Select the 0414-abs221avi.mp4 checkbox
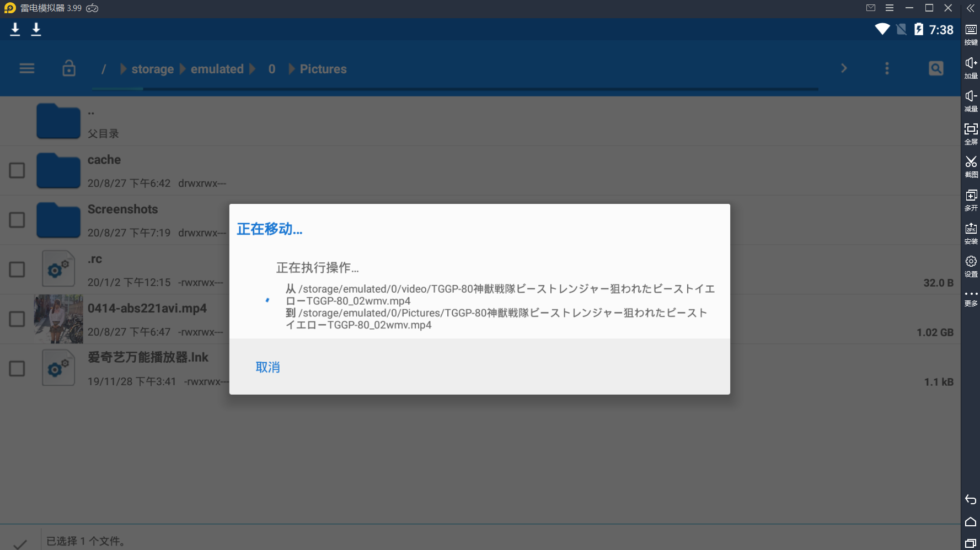The height and width of the screenshot is (550, 980). tap(17, 319)
